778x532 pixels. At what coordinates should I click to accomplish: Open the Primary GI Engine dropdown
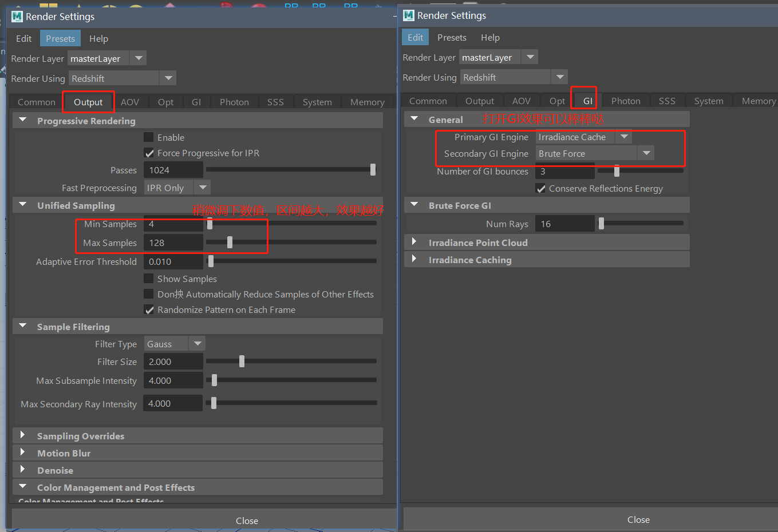coord(583,137)
